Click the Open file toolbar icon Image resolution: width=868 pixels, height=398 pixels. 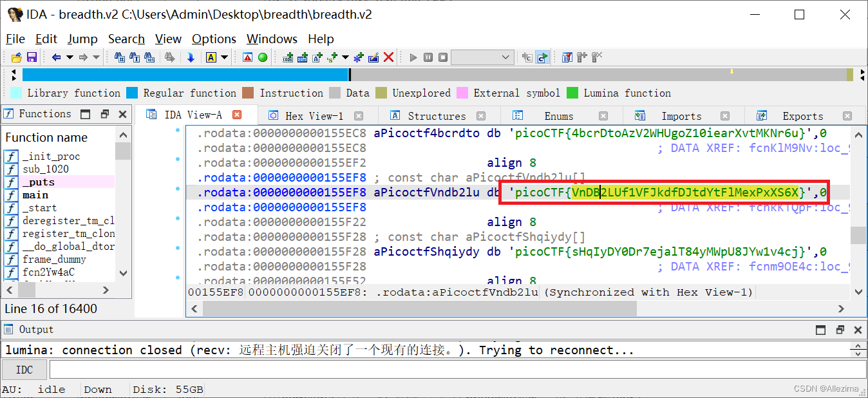click(x=17, y=57)
